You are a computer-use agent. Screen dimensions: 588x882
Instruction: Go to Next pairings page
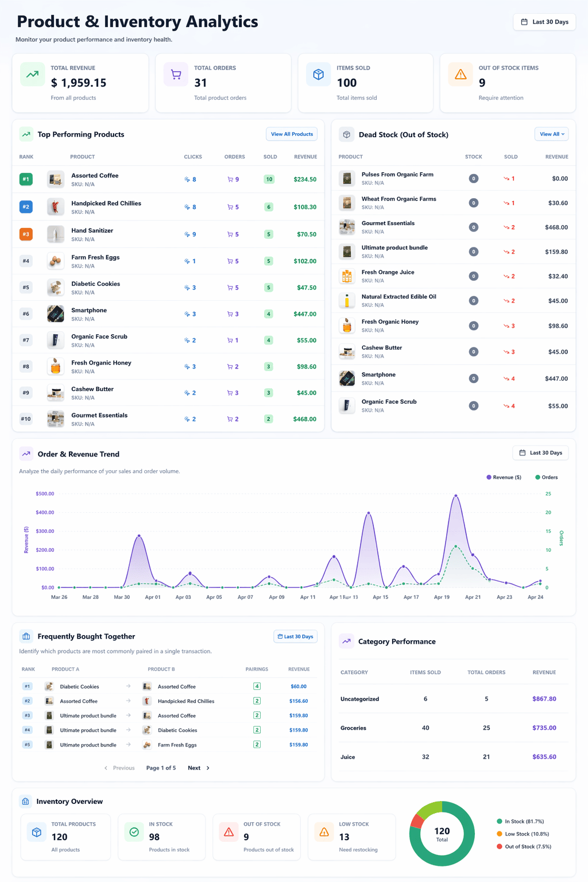(199, 768)
